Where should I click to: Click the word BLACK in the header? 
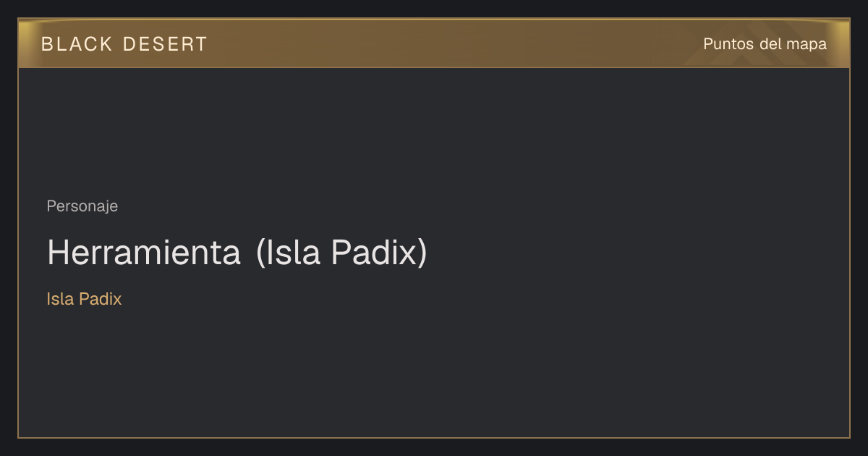[77, 44]
